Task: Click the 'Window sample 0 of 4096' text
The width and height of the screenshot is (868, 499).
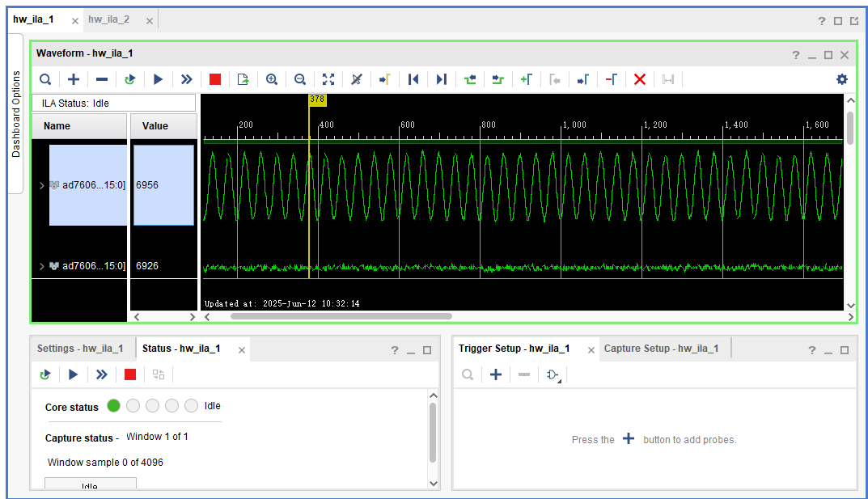Action: (x=105, y=463)
